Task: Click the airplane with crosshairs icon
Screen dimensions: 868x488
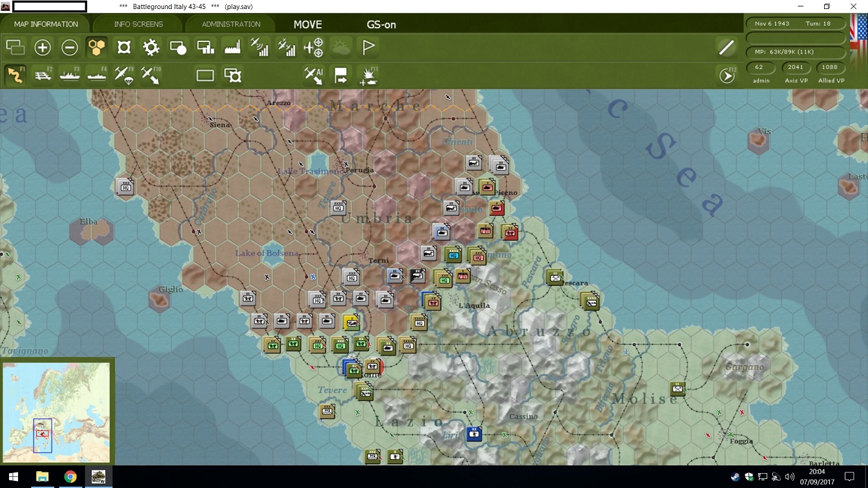Action: [x=314, y=47]
